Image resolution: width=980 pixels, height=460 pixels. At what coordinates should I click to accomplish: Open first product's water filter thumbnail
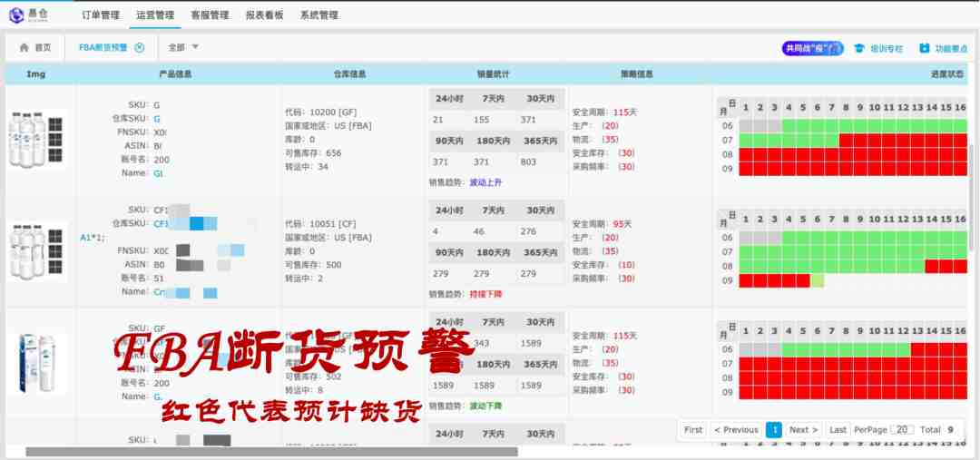(x=38, y=139)
